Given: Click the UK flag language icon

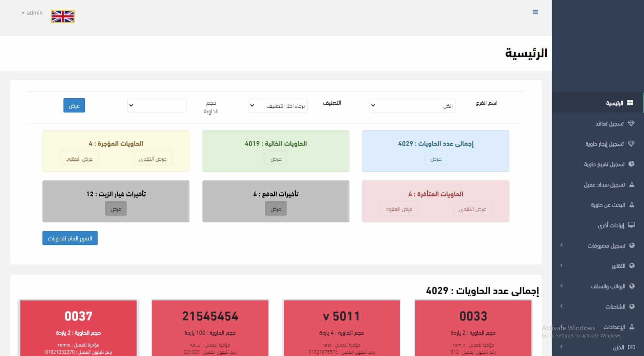Looking at the screenshot, I should 63,16.
